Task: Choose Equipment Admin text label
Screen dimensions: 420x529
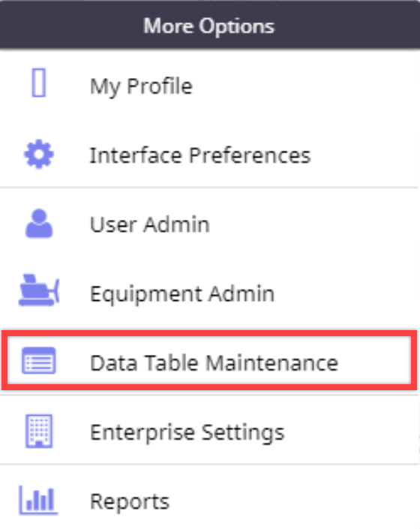Action: 182,294
